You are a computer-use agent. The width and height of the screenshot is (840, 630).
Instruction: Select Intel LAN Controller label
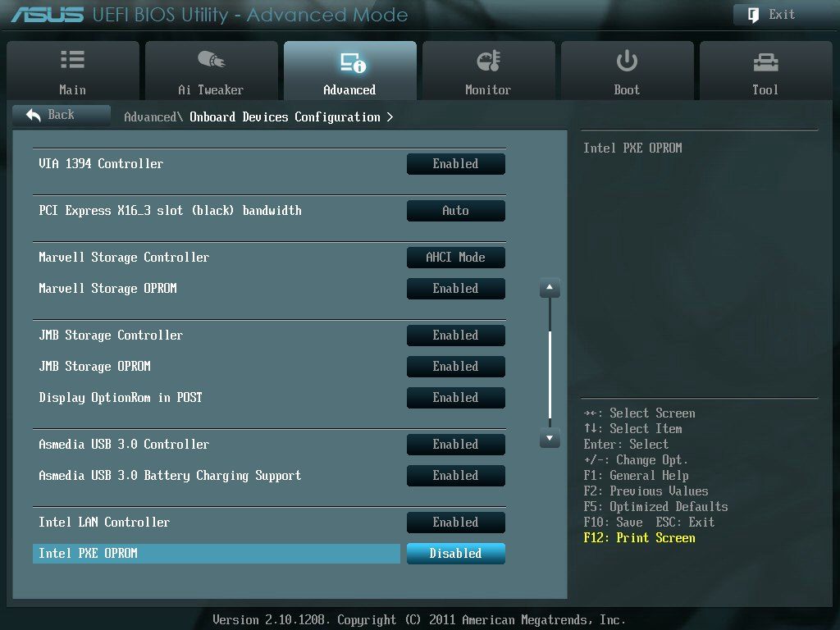[104, 523]
